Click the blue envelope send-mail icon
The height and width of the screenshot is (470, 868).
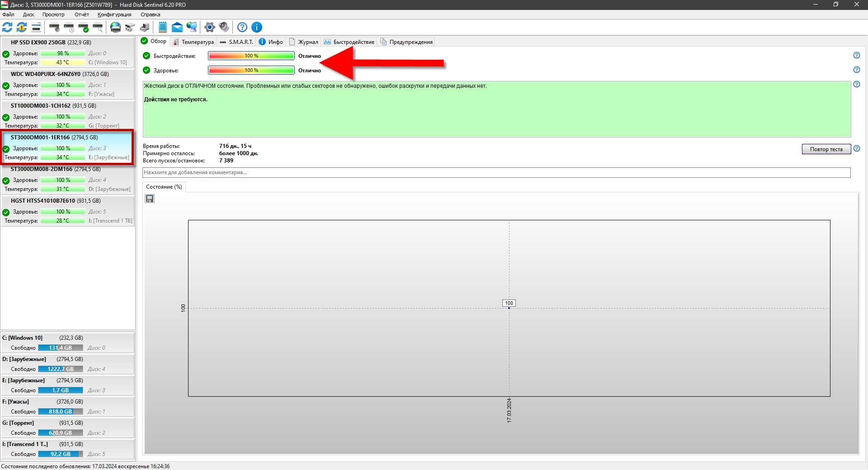click(x=177, y=27)
